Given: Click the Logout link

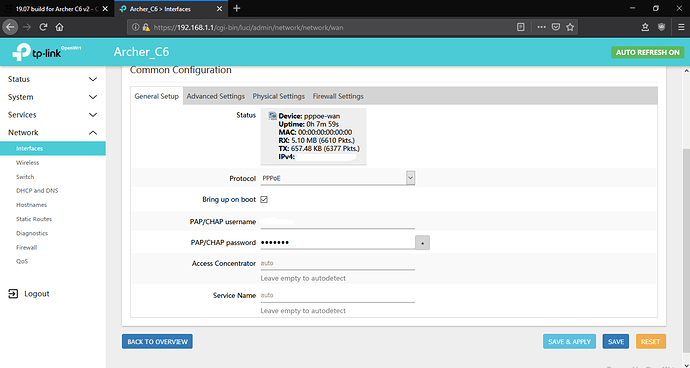Looking at the screenshot, I should pos(37,294).
